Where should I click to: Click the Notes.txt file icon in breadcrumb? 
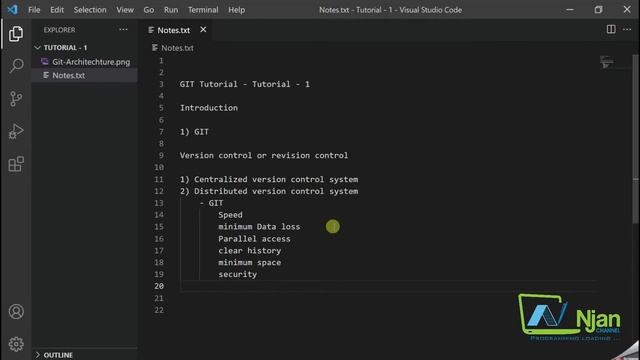click(x=155, y=48)
